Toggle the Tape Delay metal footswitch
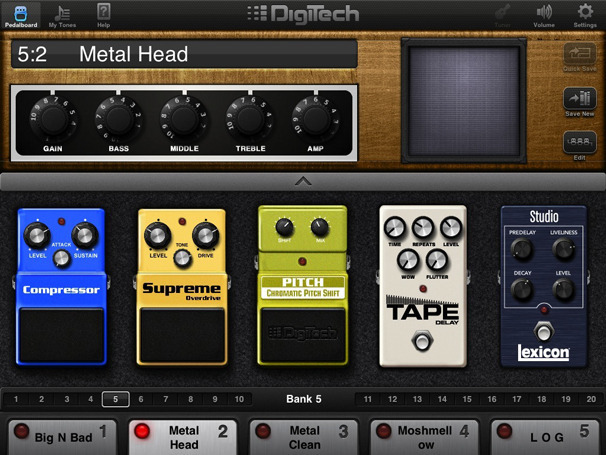 pyautogui.click(x=422, y=341)
